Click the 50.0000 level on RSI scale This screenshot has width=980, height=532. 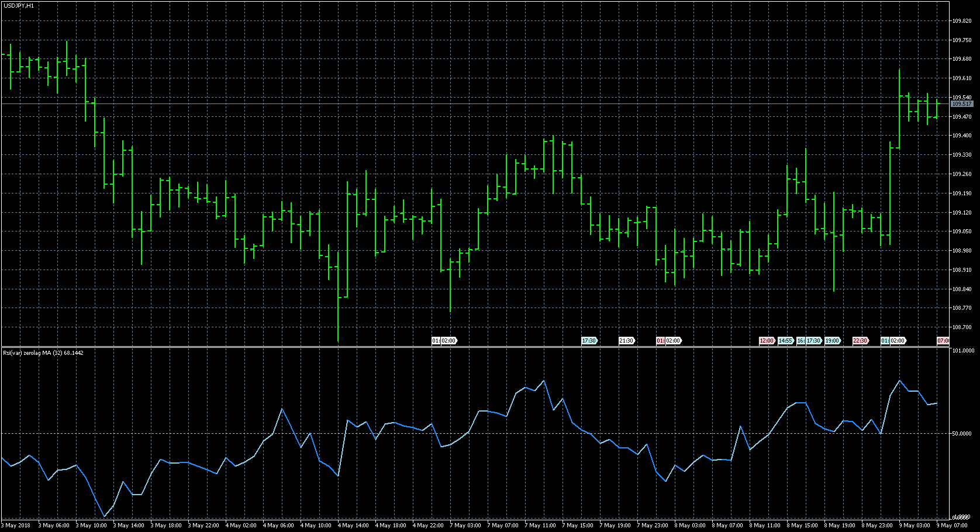[962, 434]
